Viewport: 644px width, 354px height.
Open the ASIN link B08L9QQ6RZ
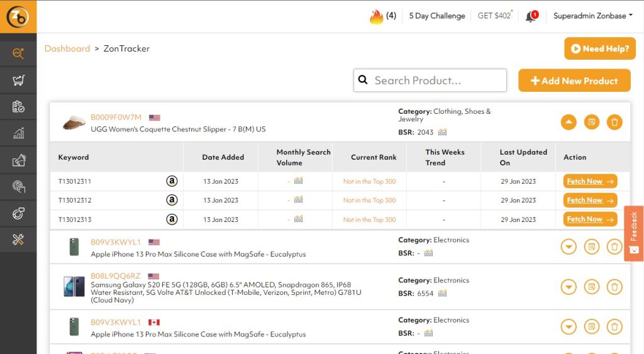116,276
